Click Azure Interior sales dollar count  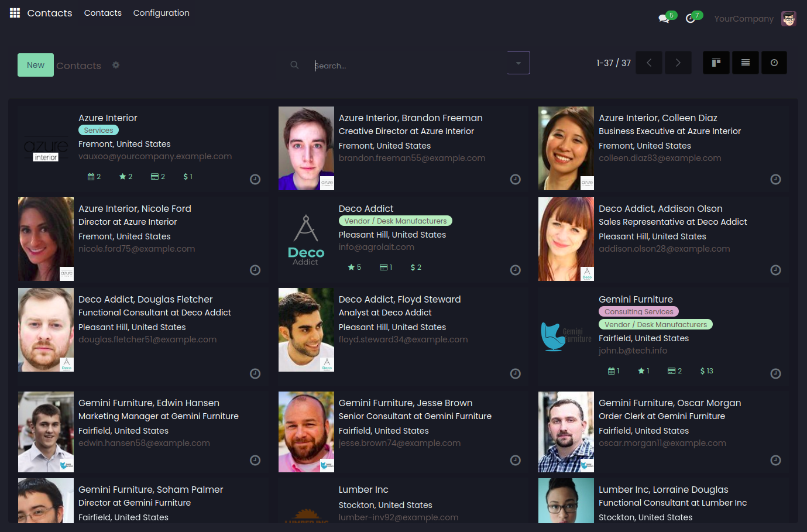[188, 177]
